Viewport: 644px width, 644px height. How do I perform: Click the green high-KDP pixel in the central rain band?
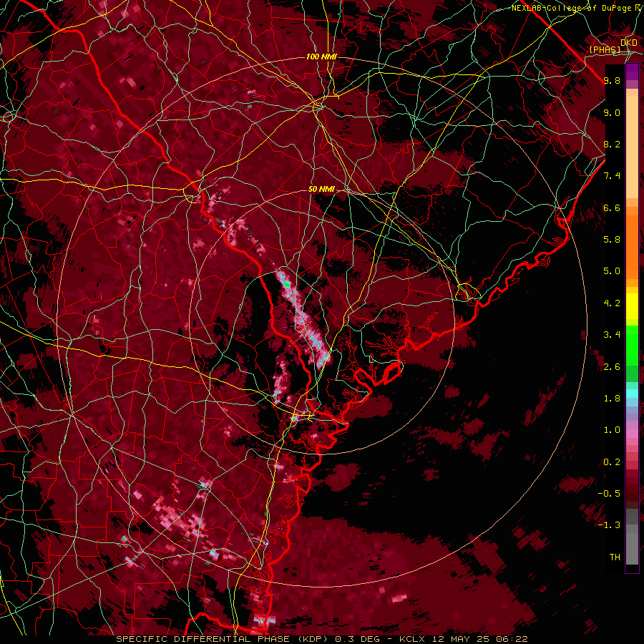(x=287, y=284)
